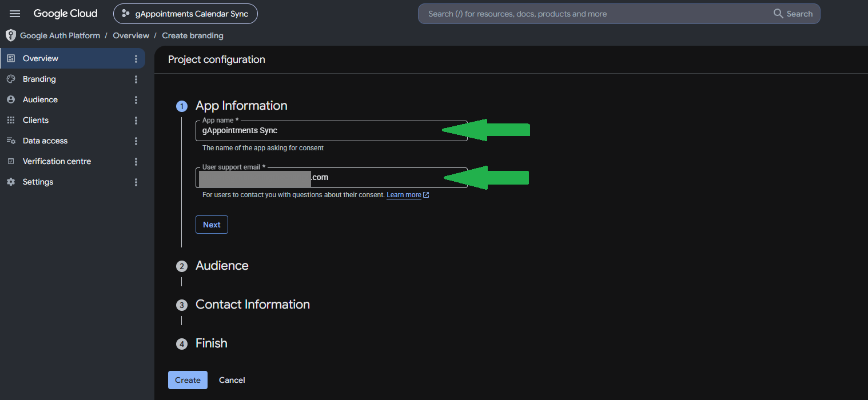Click the step 2 number badge
The image size is (868, 400).
182,266
